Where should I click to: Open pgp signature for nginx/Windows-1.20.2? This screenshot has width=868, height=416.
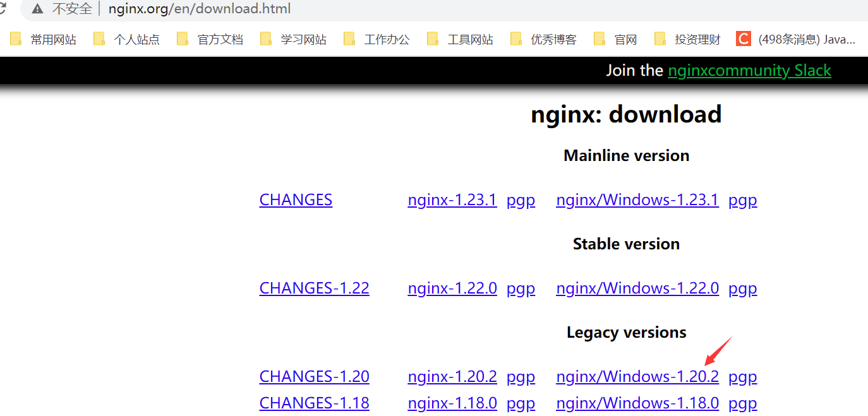742,377
